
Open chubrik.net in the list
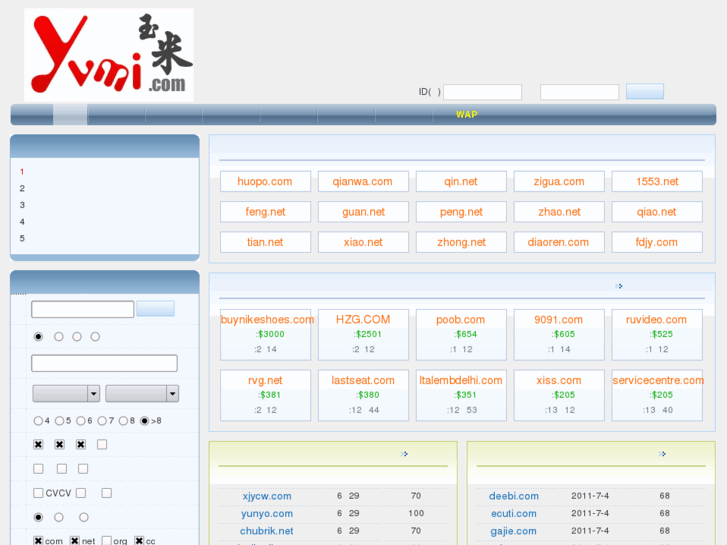(267, 531)
